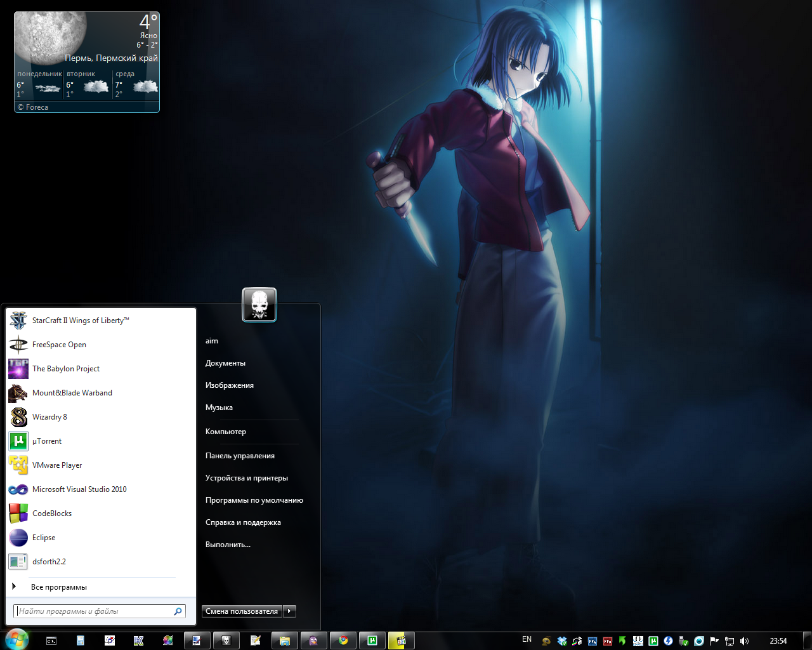Click Выполнить... in the Start menu
This screenshot has height=650, width=812.
228,545
